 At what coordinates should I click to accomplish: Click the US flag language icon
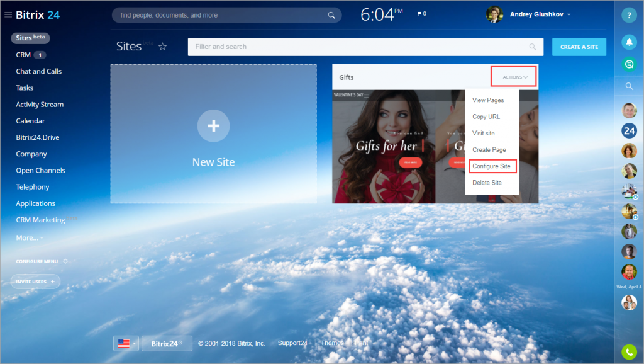point(124,343)
